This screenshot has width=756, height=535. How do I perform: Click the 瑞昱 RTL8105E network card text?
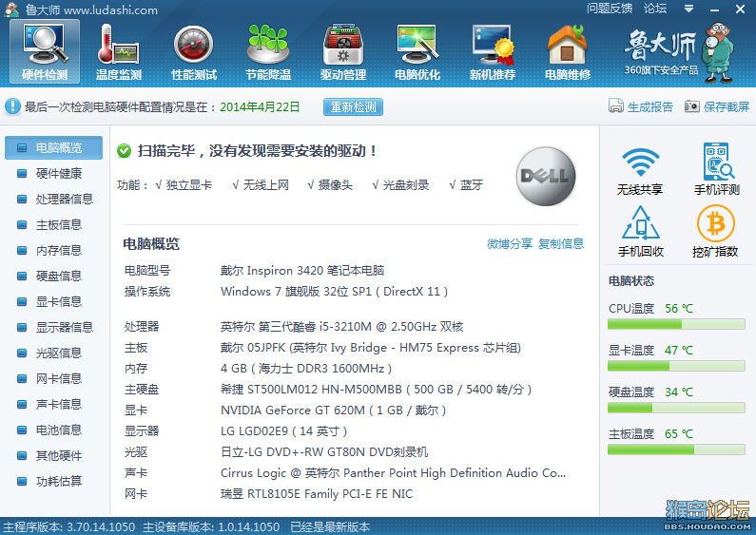(x=317, y=494)
